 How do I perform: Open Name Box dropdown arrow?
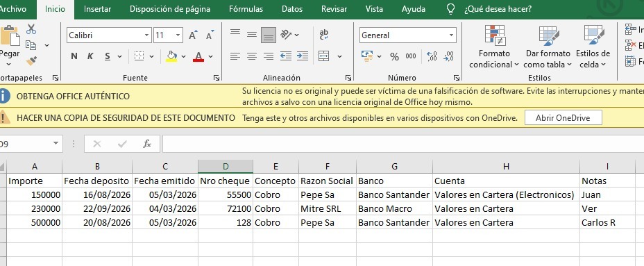[x=56, y=144]
